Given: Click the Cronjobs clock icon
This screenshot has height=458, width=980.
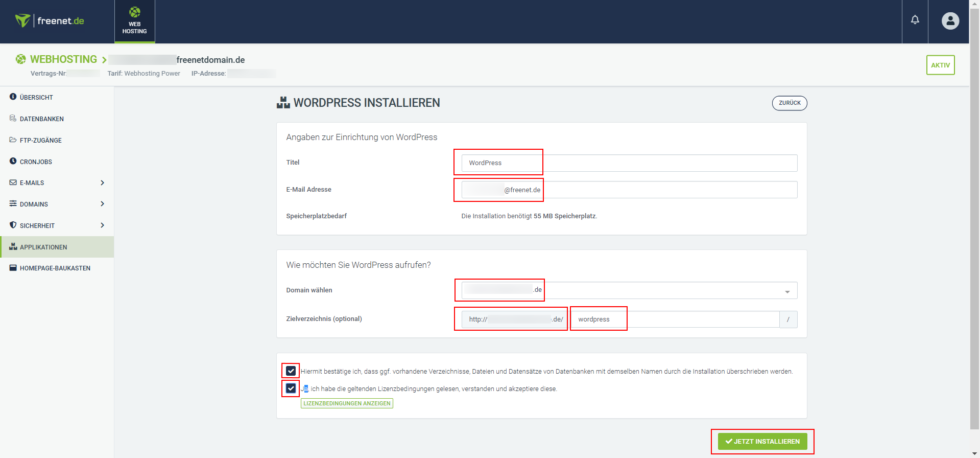Looking at the screenshot, I should tap(13, 161).
